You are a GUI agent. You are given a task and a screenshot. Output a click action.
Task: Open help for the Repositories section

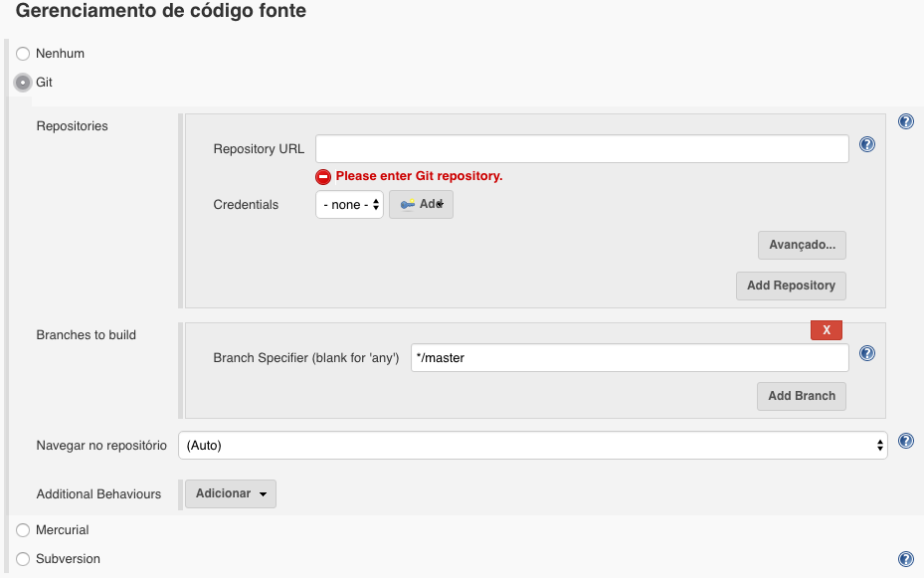point(906,121)
